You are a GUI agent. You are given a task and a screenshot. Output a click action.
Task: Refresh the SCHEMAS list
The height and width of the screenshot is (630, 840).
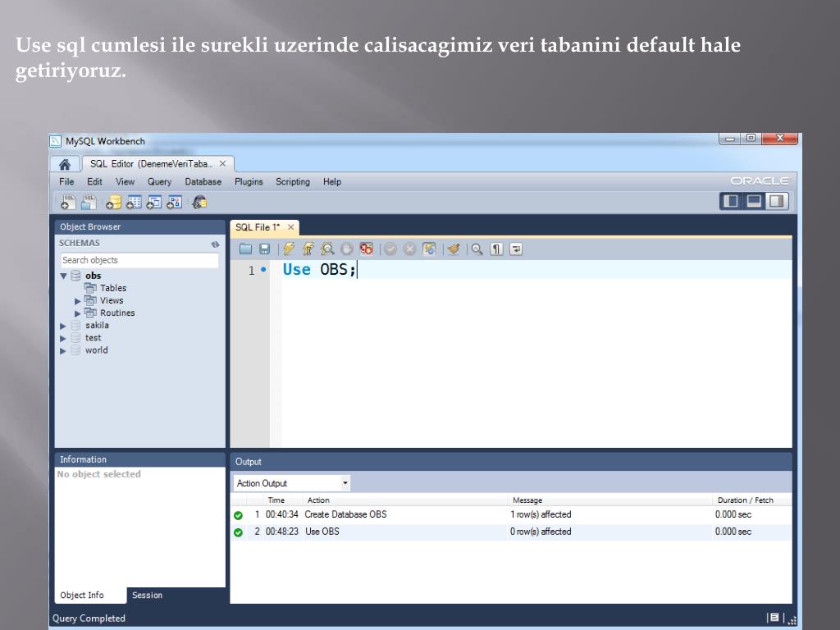pyautogui.click(x=216, y=244)
